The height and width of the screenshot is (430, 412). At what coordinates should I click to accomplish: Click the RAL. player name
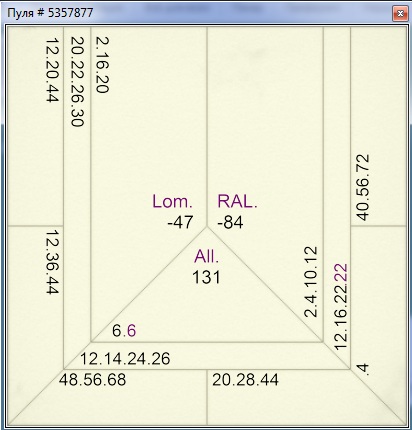click(x=237, y=201)
